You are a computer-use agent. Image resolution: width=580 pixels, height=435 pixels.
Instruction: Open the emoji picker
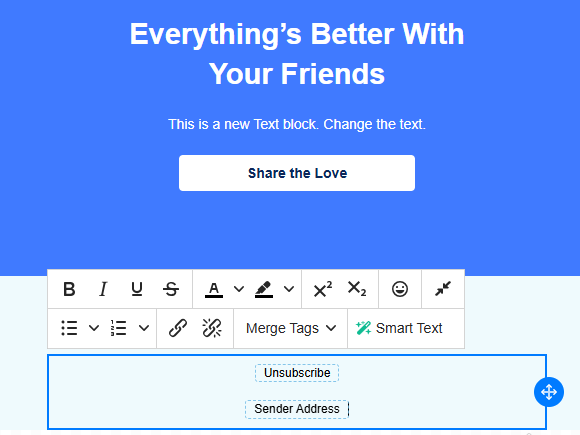pyautogui.click(x=400, y=289)
